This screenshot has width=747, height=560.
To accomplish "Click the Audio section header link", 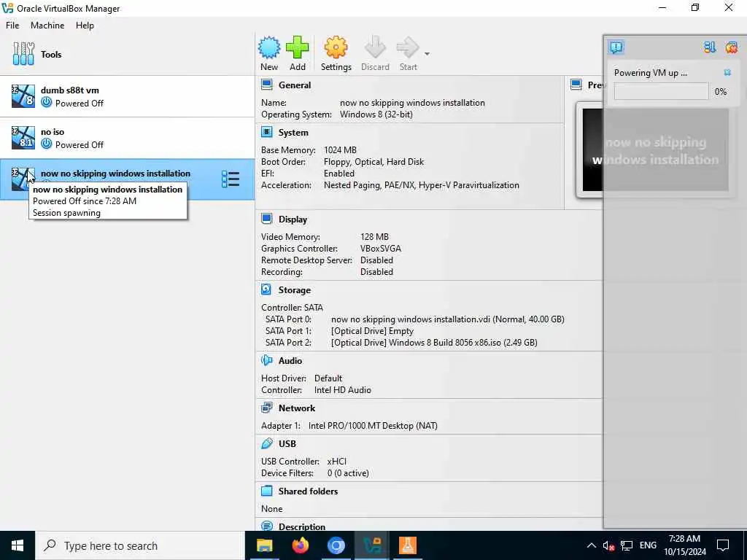I will coord(290,360).
